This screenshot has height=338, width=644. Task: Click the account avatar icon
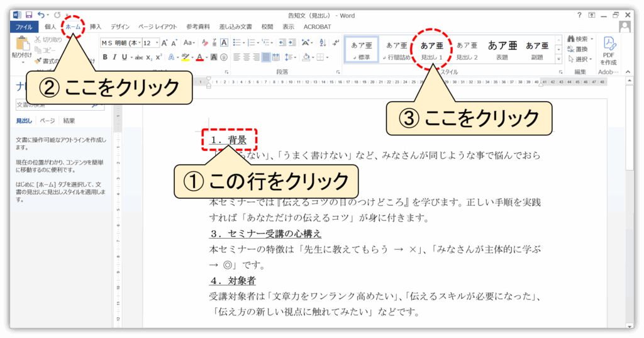click(625, 26)
